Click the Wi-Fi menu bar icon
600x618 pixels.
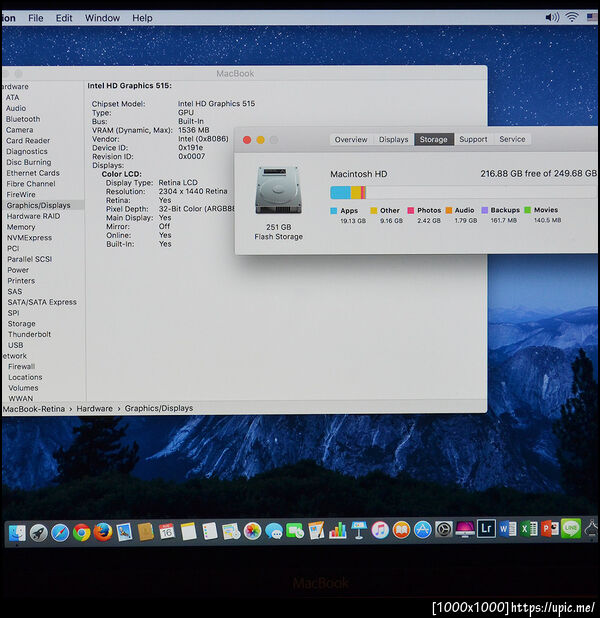tap(572, 17)
